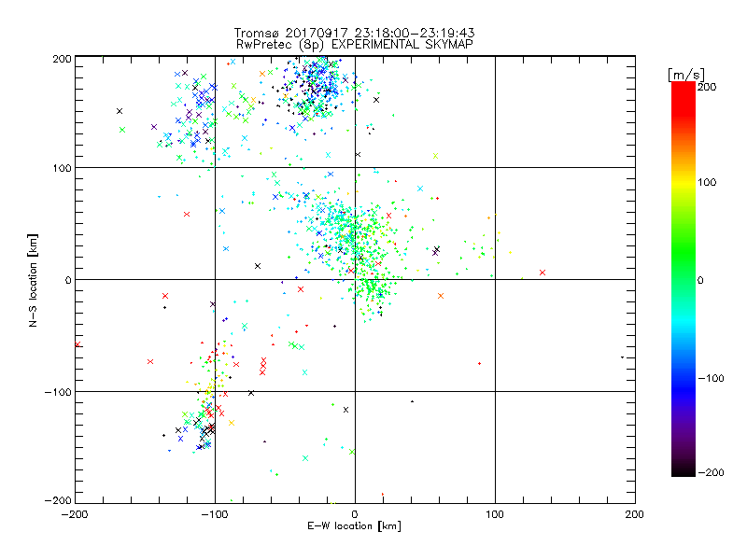Image resolution: width=747 pixels, height=560 pixels.
Task: Click the subtitle 'RwPretec (8p) EXPERIMENTAL SKYMAP'
Action: click(355, 45)
